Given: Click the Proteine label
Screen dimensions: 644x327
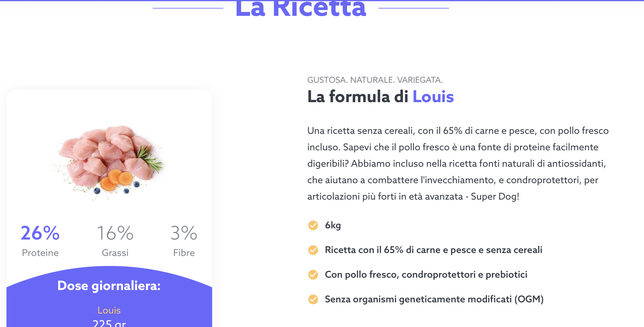Looking at the screenshot, I should click(x=40, y=253).
